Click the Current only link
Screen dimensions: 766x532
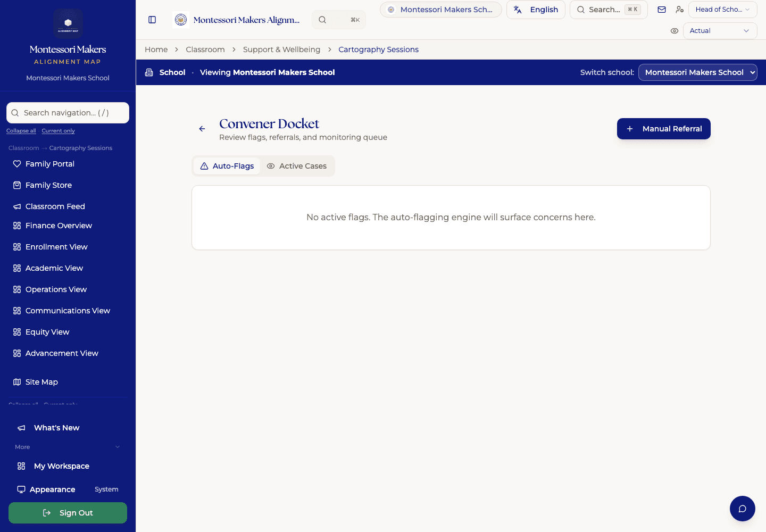[x=59, y=131]
